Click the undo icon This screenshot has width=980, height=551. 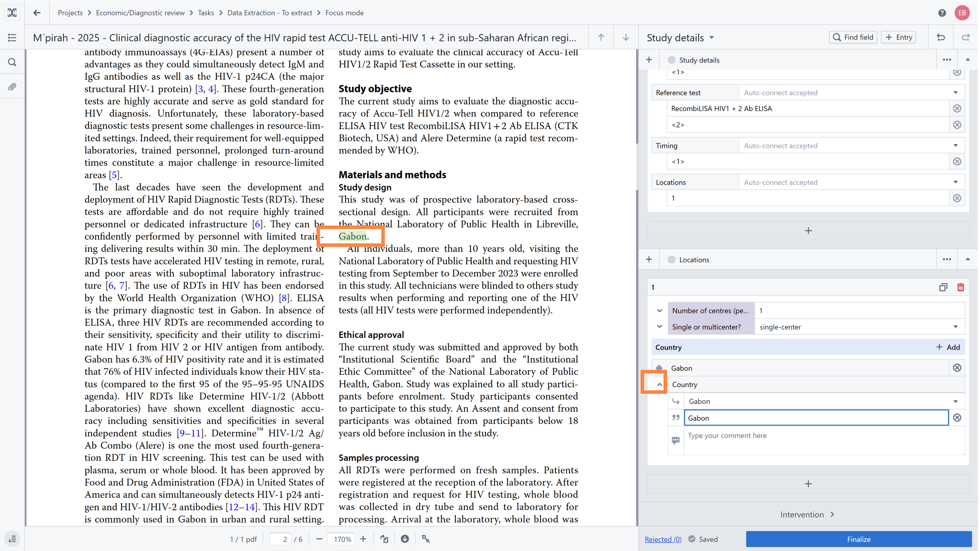coord(941,37)
